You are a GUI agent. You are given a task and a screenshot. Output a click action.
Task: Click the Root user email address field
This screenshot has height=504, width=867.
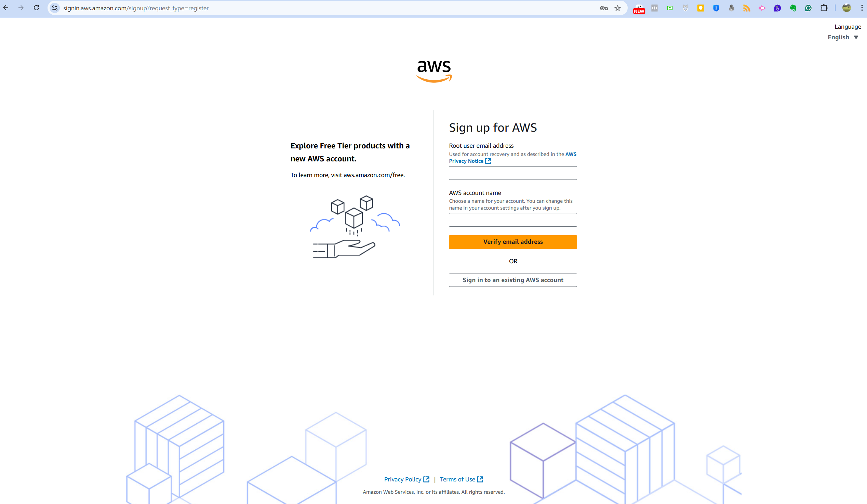512,173
